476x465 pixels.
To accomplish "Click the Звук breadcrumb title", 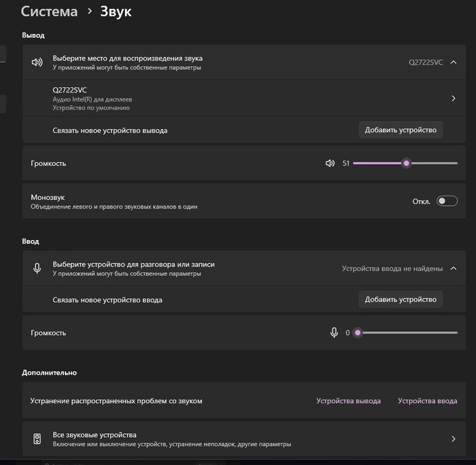I will click(x=116, y=12).
